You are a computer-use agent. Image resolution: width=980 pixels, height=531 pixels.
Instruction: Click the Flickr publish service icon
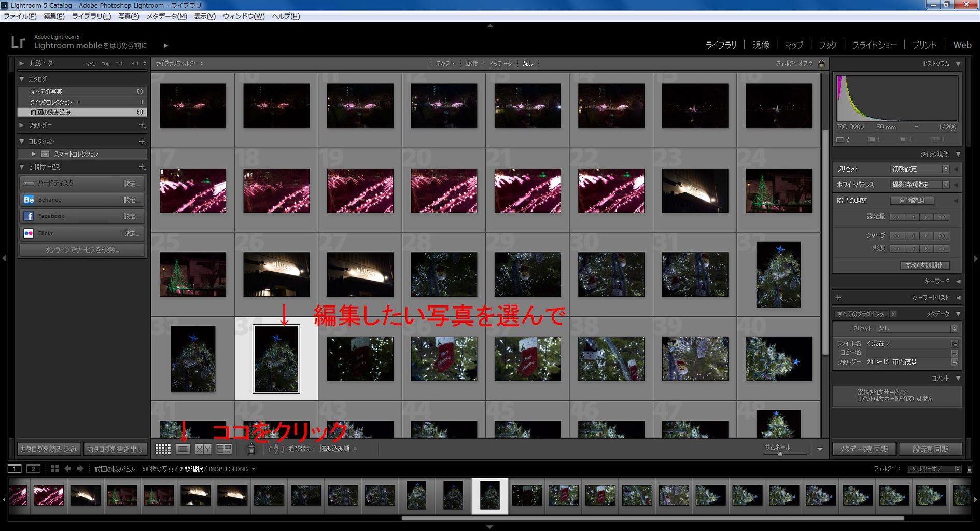tap(29, 233)
